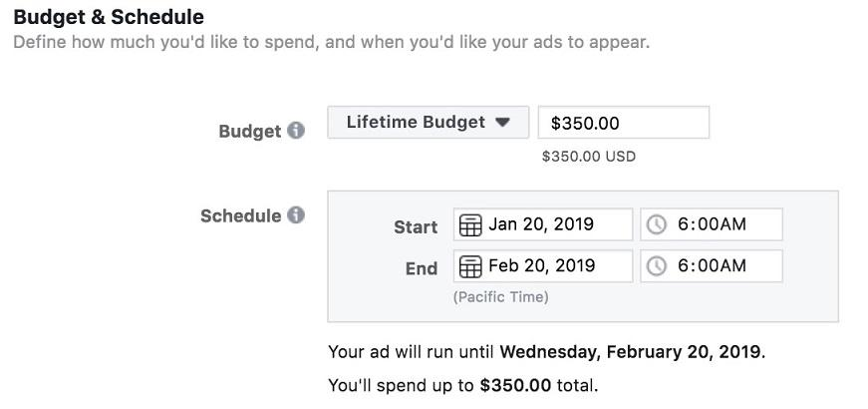Click the Start row label
Screen dimensions: 868x409
click(x=416, y=226)
